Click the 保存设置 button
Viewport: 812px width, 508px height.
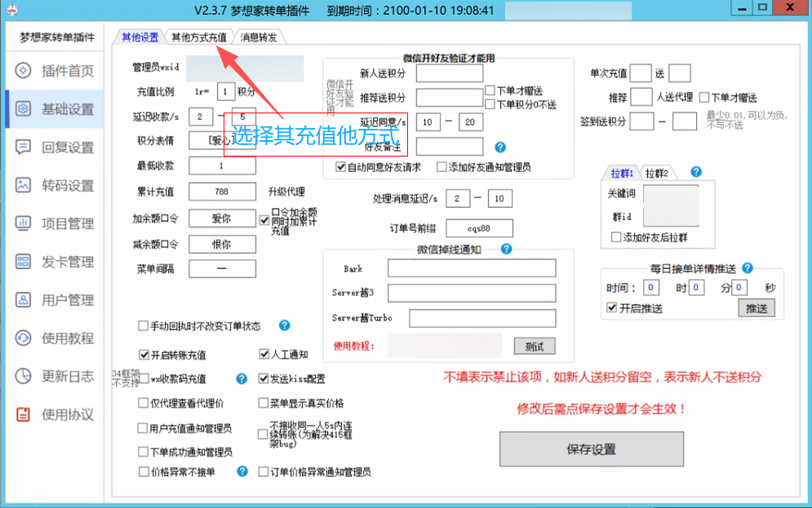tap(591, 449)
